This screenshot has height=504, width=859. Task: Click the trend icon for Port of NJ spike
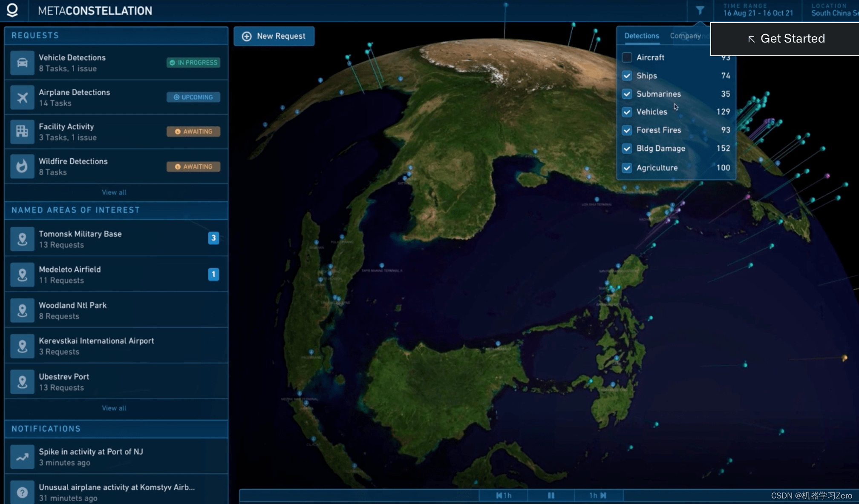(x=22, y=457)
